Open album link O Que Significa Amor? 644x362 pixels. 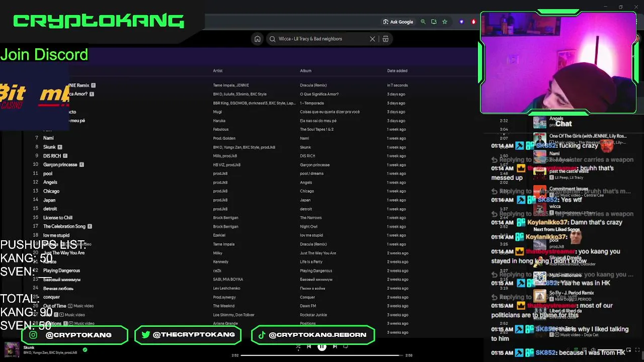(x=319, y=94)
